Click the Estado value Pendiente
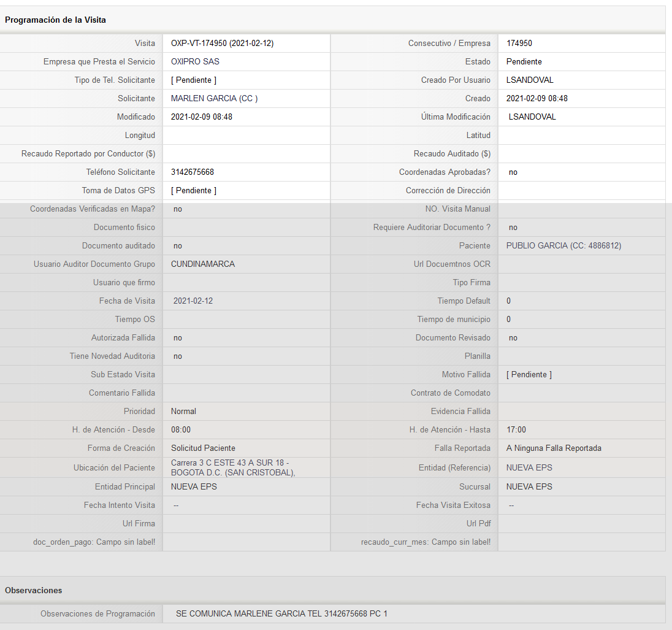The image size is (672, 630). 524,62
